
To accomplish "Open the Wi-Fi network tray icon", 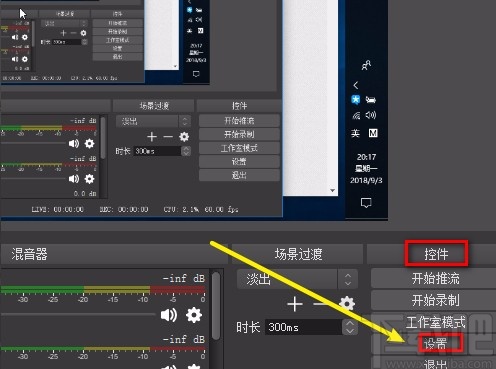I will click(x=356, y=115).
